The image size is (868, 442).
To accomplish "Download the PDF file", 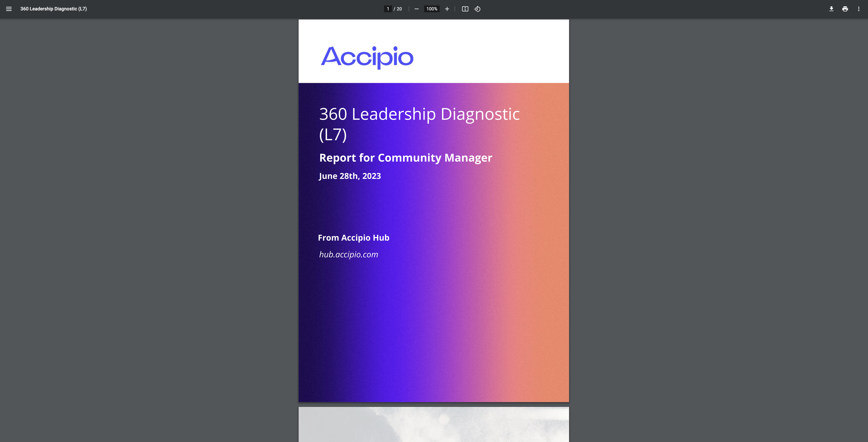I will (x=831, y=9).
